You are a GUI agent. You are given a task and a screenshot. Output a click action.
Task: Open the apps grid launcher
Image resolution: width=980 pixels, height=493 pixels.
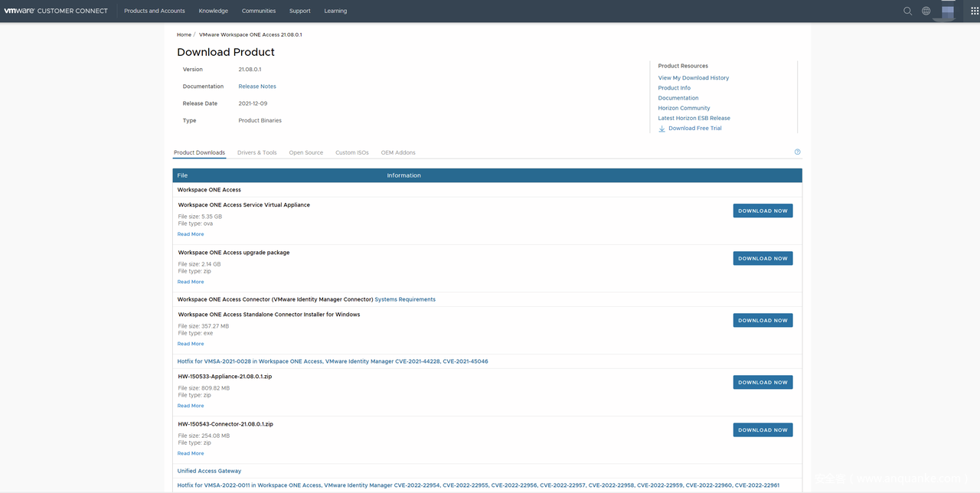tap(974, 11)
